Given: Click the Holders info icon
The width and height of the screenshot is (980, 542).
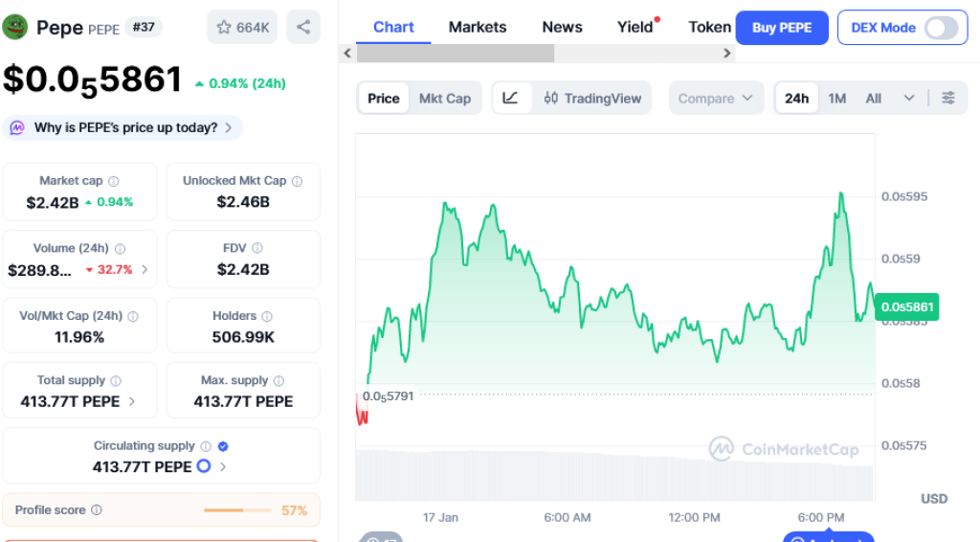Looking at the screenshot, I should pyautogui.click(x=267, y=316).
